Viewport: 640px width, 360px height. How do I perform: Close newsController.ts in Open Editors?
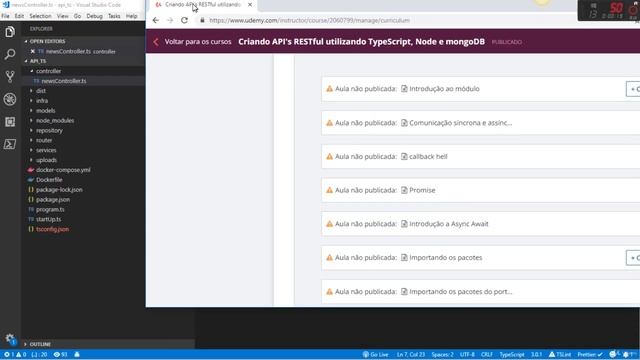[x=33, y=51]
